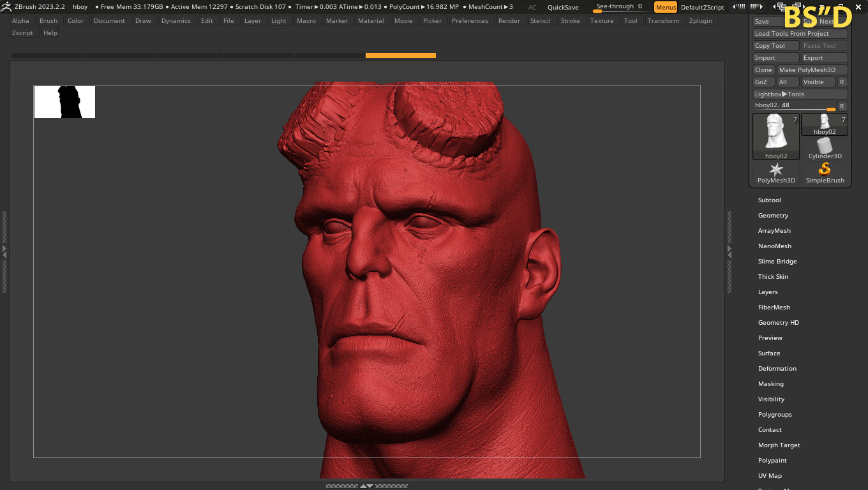Open the Stroke menu
This screenshot has height=490, width=868.
click(x=571, y=21)
